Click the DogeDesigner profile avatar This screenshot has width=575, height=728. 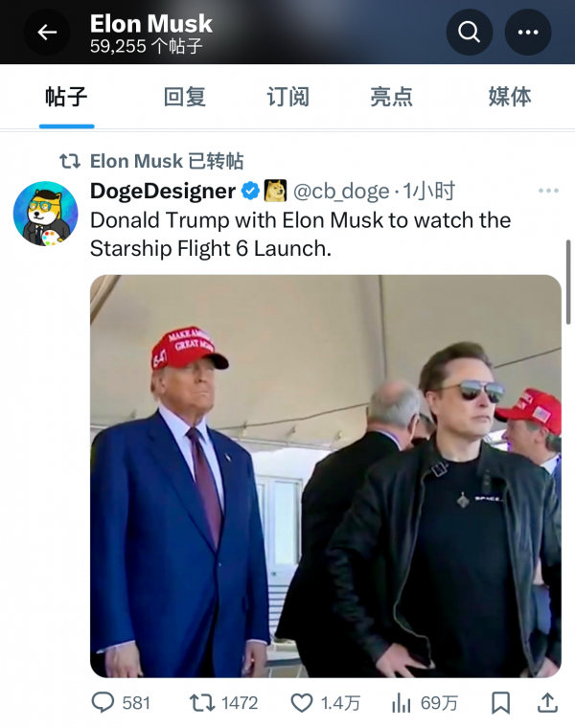pos(45,213)
